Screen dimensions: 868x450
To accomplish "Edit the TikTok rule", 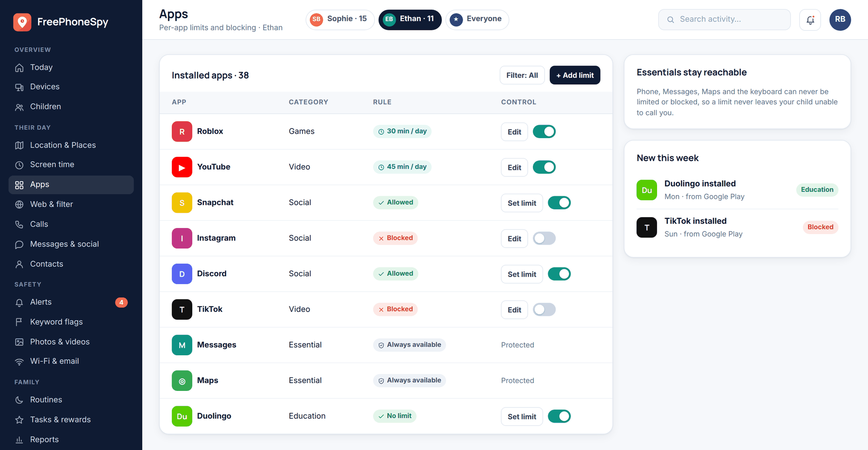I will tap(514, 310).
